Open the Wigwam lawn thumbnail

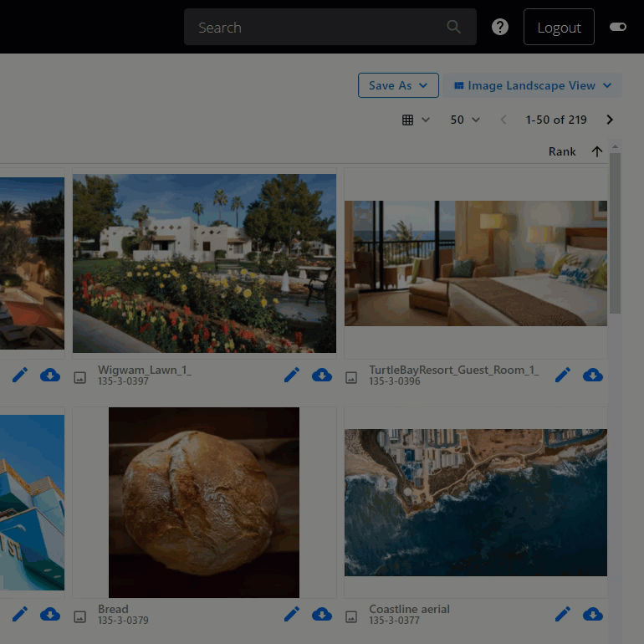click(205, 263)
